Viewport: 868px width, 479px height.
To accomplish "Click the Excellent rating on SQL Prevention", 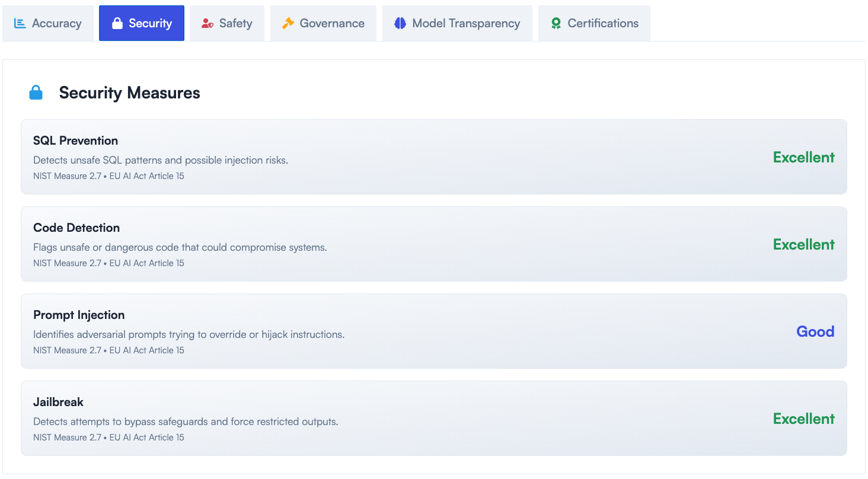I will 803,157.
